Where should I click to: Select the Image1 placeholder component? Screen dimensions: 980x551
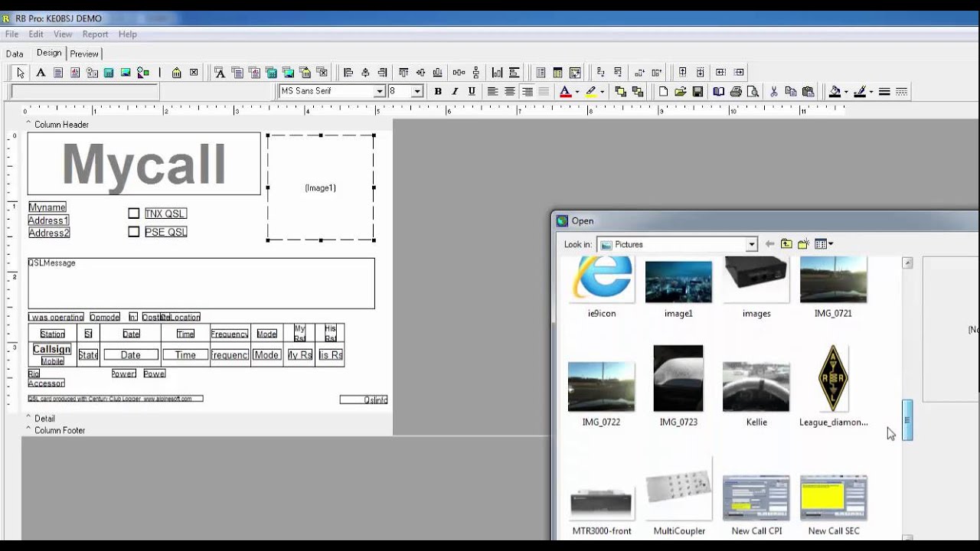pyautogui.click(x=321, y=187)
